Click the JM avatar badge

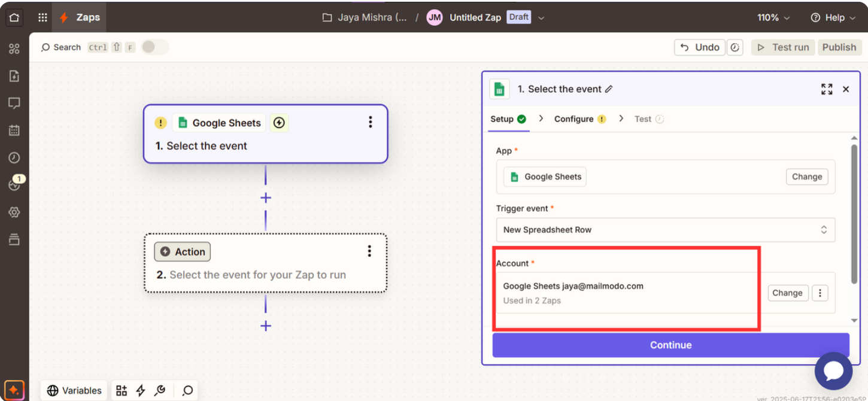[435, 17]
